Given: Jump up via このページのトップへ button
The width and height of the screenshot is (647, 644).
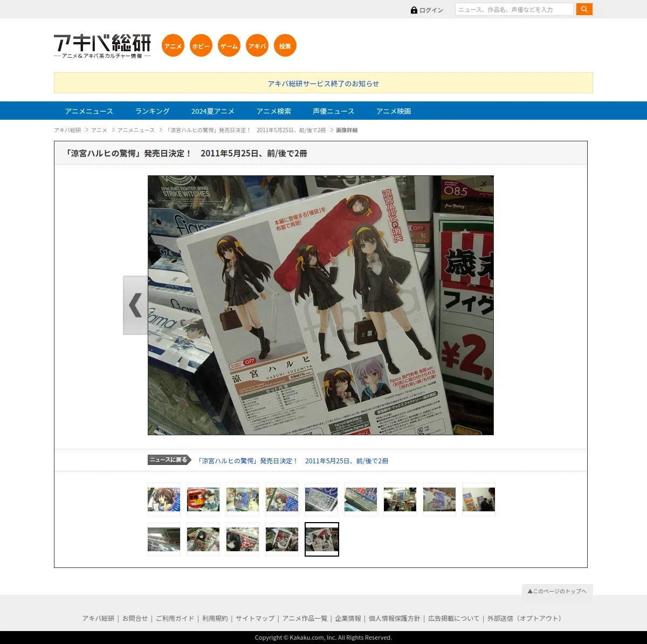Looking at the screenshot, I should 557,591.
